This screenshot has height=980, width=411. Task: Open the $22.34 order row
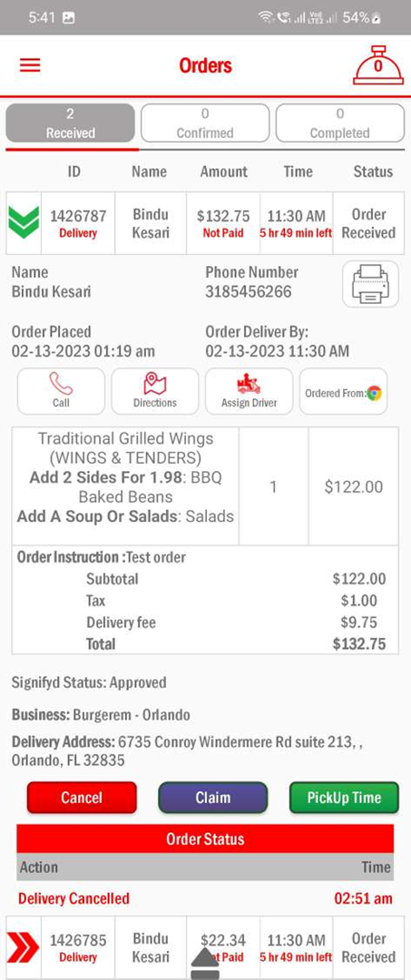(x=205, y=947)
